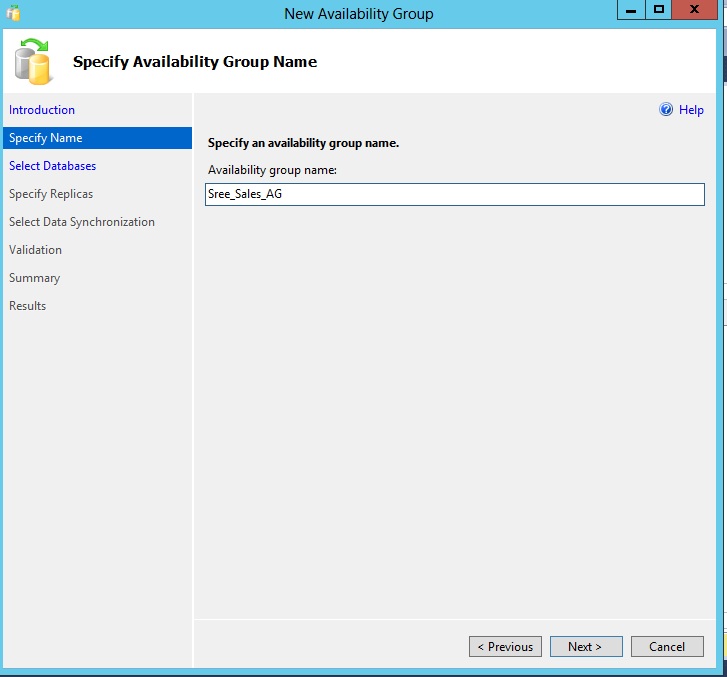Screen dimensions: 727x677
Task: Go to the Introduction wizard page
Action: tap(42, 110)
